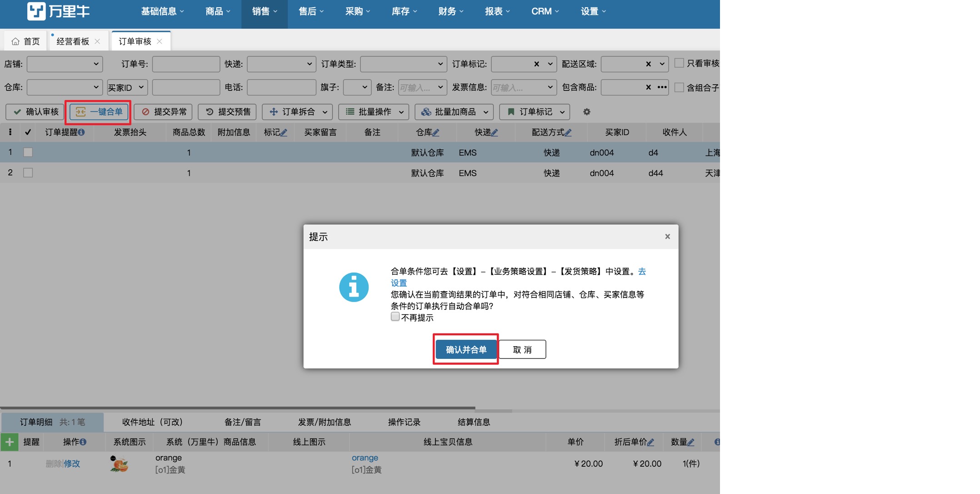980x494 pixels.
Task: Clear the 配送区域 filter with X
Action: (x=648, y=64)
